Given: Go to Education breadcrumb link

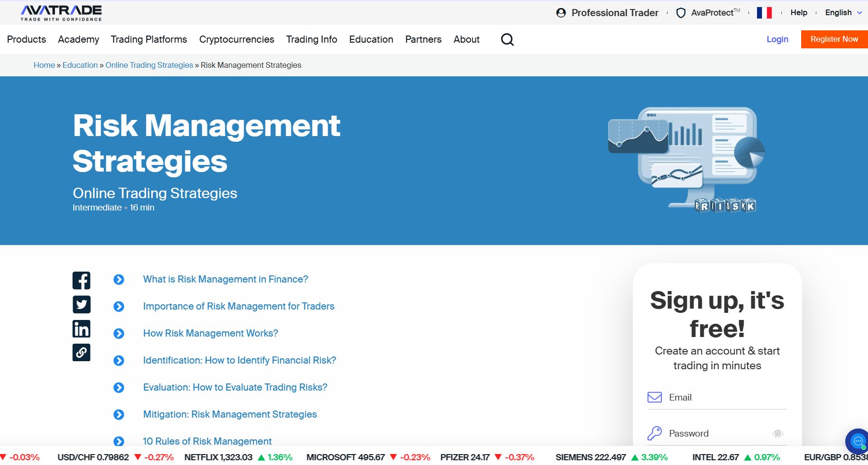Looking at the screenshot, I should 80,65.
